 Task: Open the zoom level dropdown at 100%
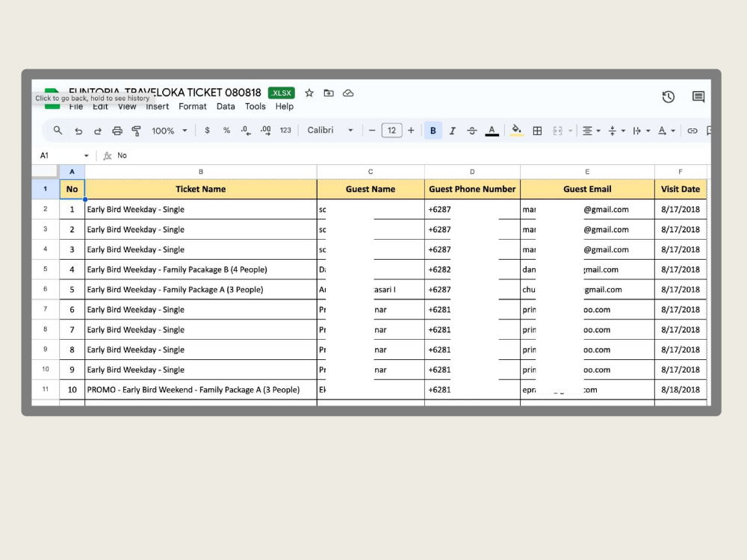pyautogui.click(x=169, y=131)
